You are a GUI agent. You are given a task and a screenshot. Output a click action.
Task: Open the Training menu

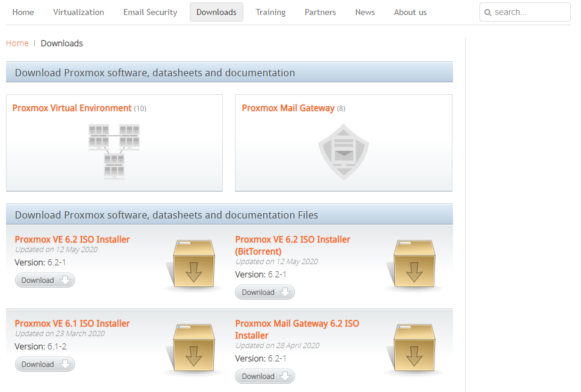pos(270,12)
